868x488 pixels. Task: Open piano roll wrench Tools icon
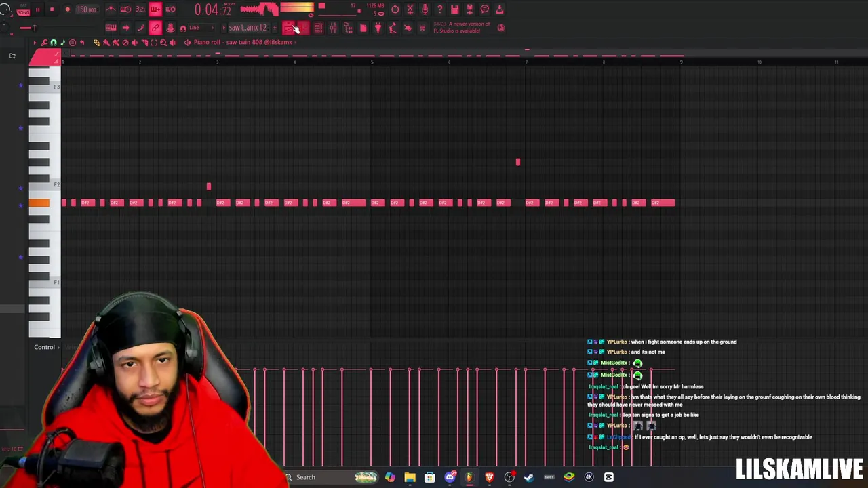click(44, 42)
